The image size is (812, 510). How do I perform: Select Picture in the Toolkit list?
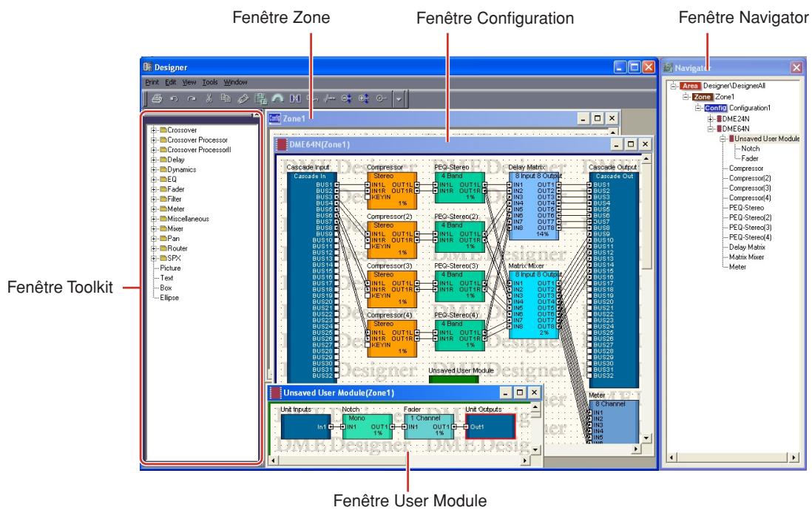click(170, 268)
